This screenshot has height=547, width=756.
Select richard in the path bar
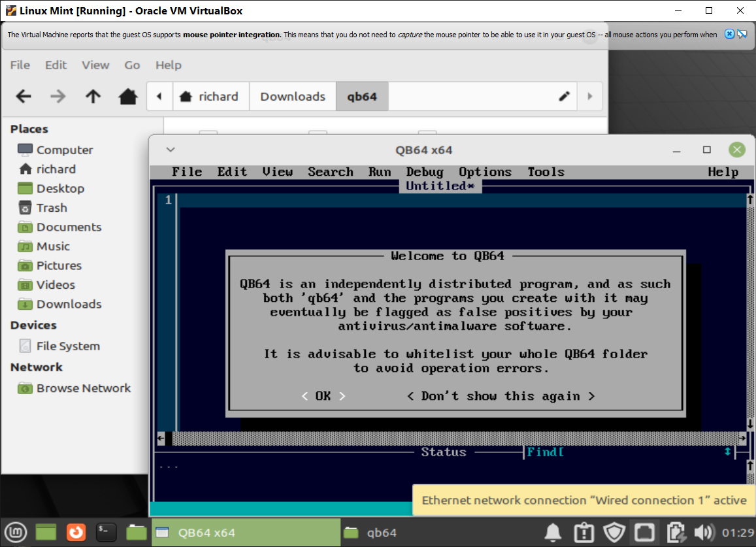click(x=210, y=97)
